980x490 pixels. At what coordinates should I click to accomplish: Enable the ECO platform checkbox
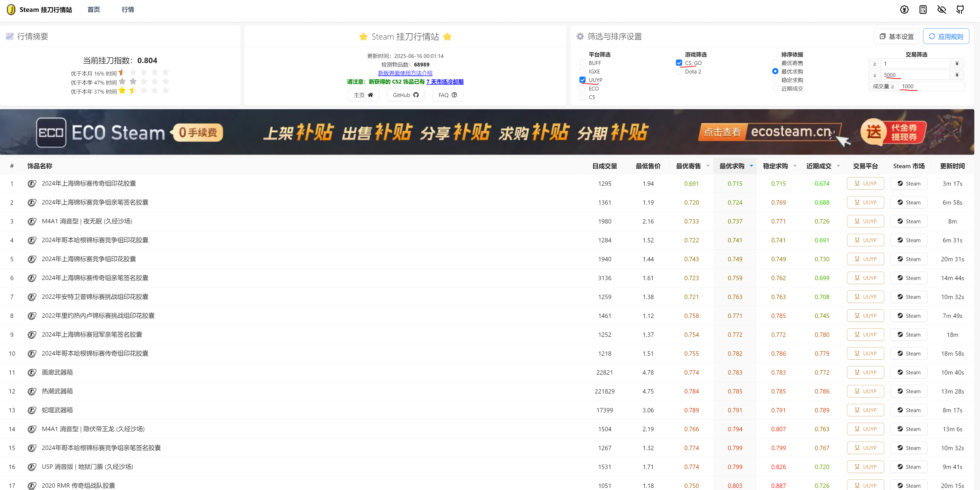(x=583, y=88)
